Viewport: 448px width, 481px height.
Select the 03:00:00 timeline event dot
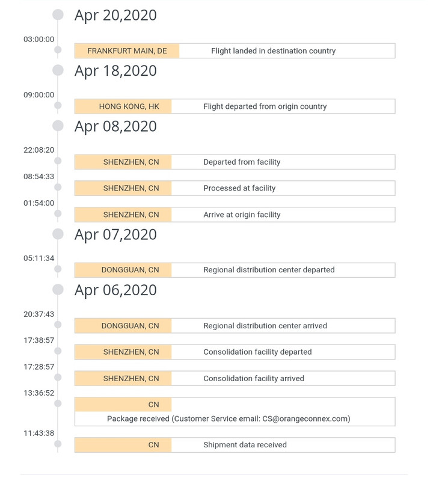tap(58, 50)
